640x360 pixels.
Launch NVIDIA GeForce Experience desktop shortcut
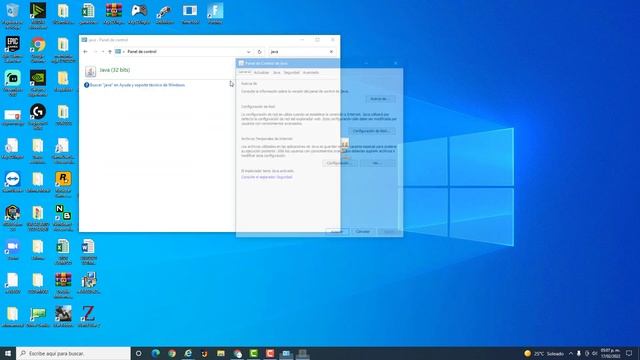click(38, 83)
